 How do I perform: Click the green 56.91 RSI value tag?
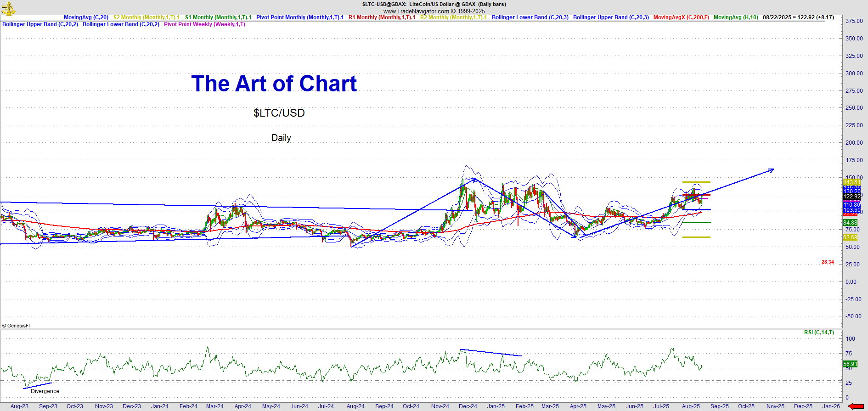tap(850, 364)
